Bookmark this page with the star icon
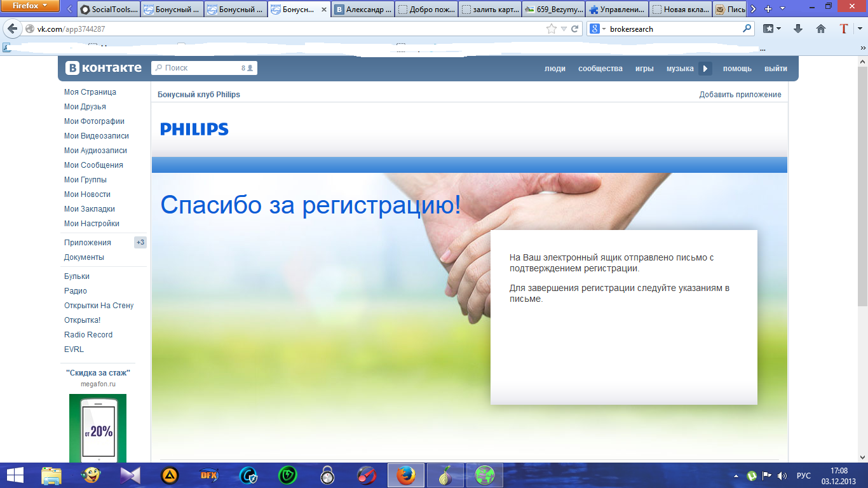 (552, 29)
